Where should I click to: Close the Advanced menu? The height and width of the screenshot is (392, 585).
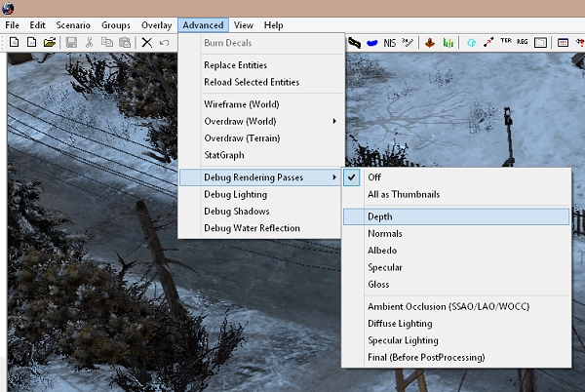point(204,25)
